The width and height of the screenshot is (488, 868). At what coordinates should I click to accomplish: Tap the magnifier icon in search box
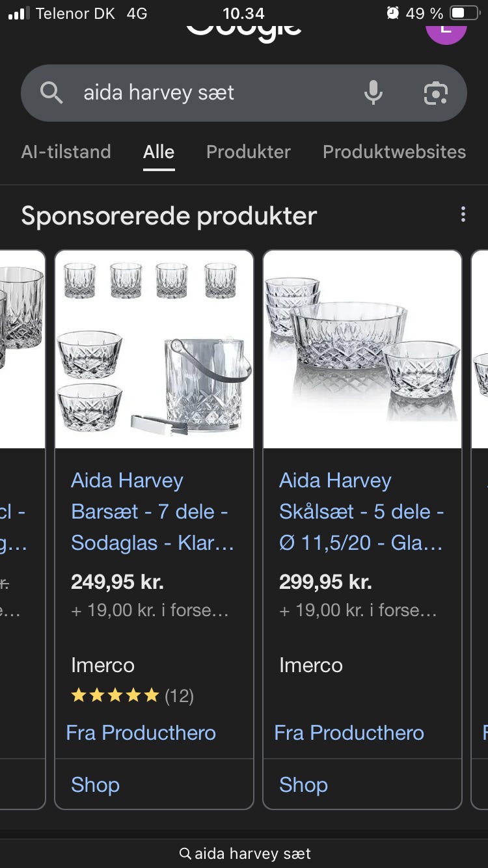pyautogui.click(x=51, y=93)
